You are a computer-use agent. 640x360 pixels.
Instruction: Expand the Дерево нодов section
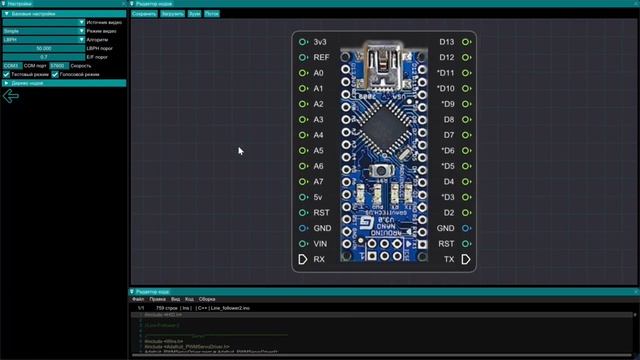click(x=64, y=83)
